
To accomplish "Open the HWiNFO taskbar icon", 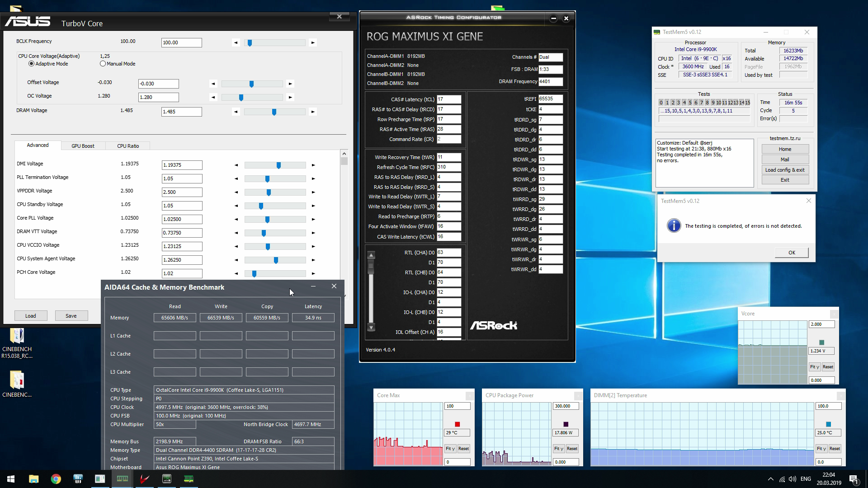I will click(78, 479).
